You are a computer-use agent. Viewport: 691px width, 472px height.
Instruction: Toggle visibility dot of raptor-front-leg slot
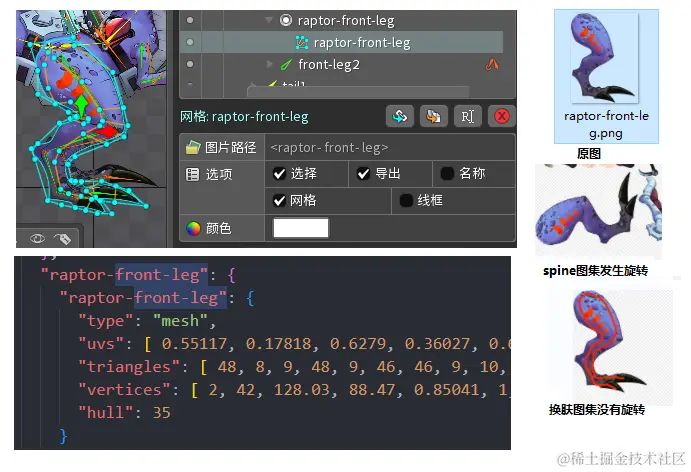(190, 20)
